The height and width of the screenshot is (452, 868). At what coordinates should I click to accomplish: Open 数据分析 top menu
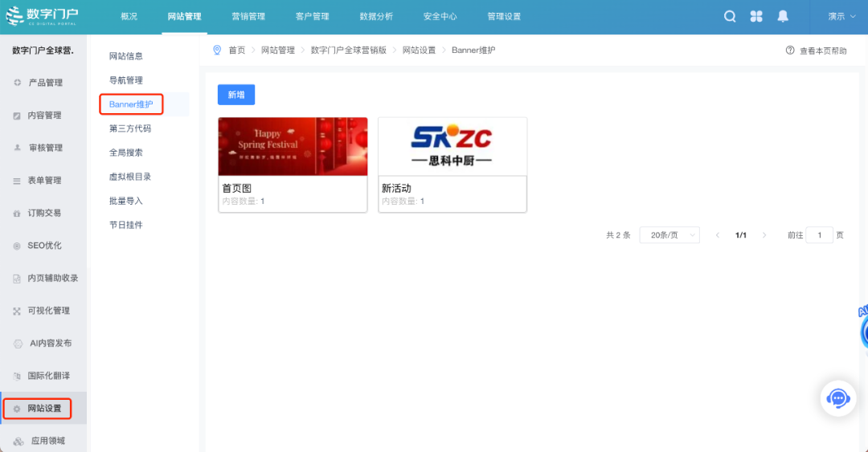pyautogui.click(x=376, y=17)
